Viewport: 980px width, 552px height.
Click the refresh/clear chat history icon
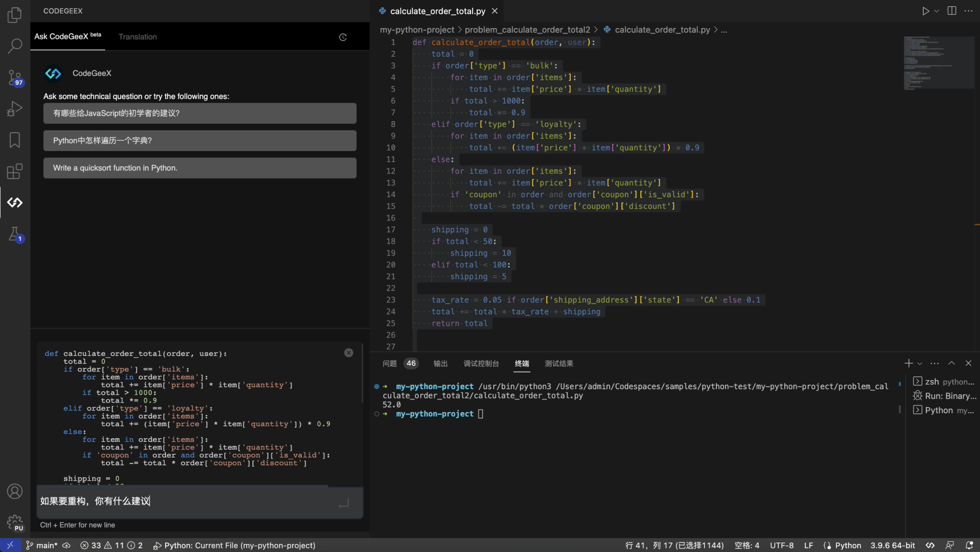[343, 37]
